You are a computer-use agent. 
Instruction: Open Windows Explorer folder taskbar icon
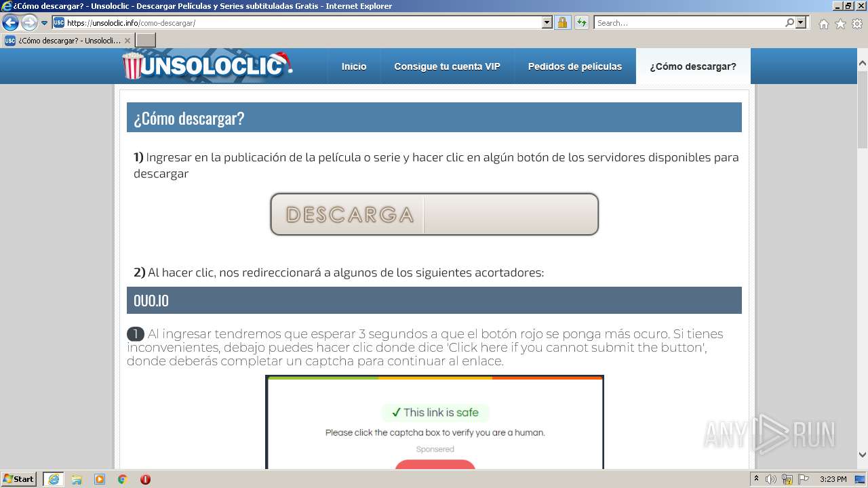pyautogui.click(x=77, y=479)
